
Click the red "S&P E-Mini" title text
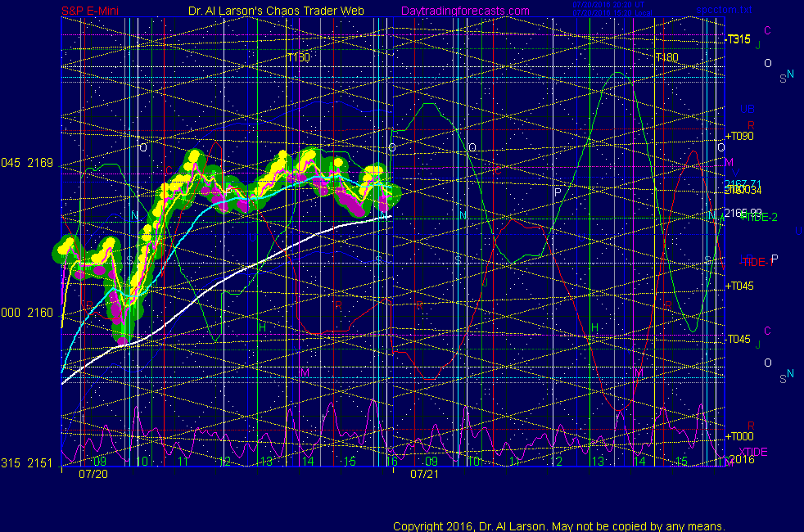(90, 11)
